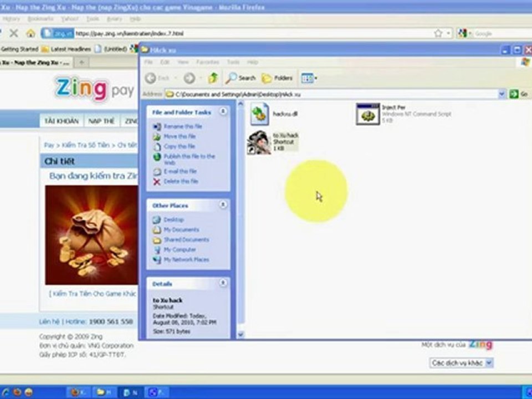This screenshot has width=532, height=399.
Task: Click Delete this file task
Action: click(181, 182)
